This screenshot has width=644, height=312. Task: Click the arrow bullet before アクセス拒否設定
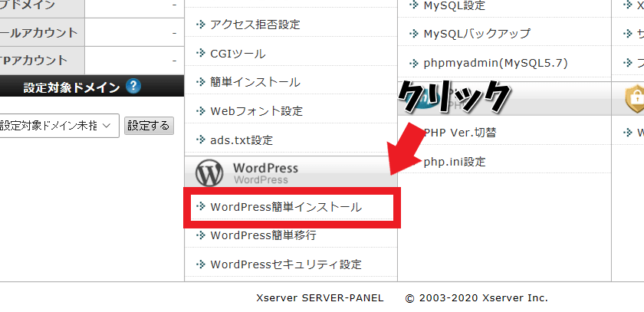200,25
